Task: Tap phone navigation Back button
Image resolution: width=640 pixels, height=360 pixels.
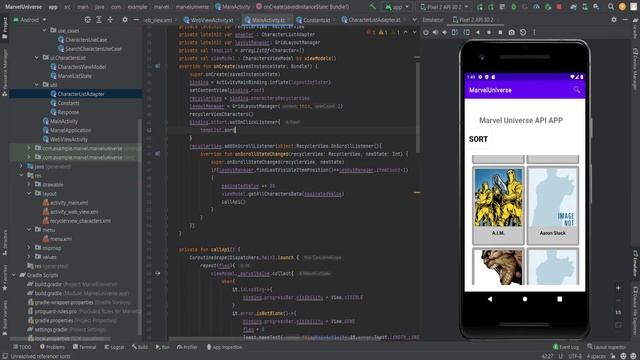Action: click(490, 299)
